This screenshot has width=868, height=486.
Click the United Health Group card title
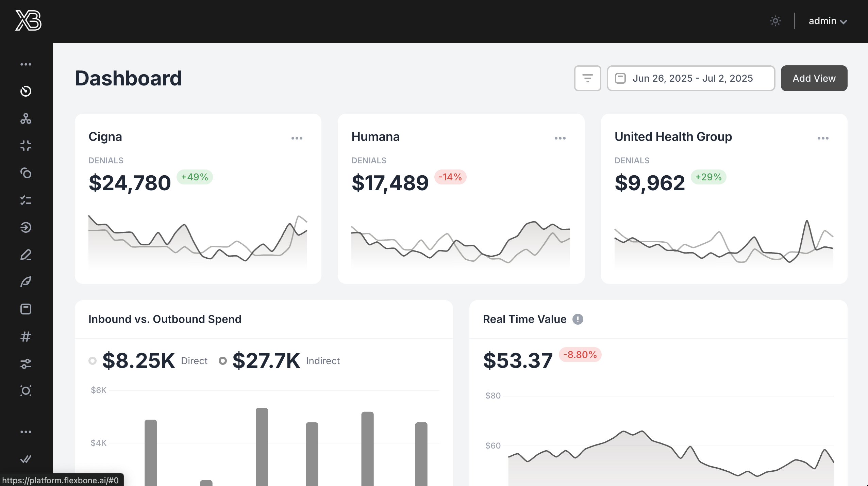tap(673, 137)
